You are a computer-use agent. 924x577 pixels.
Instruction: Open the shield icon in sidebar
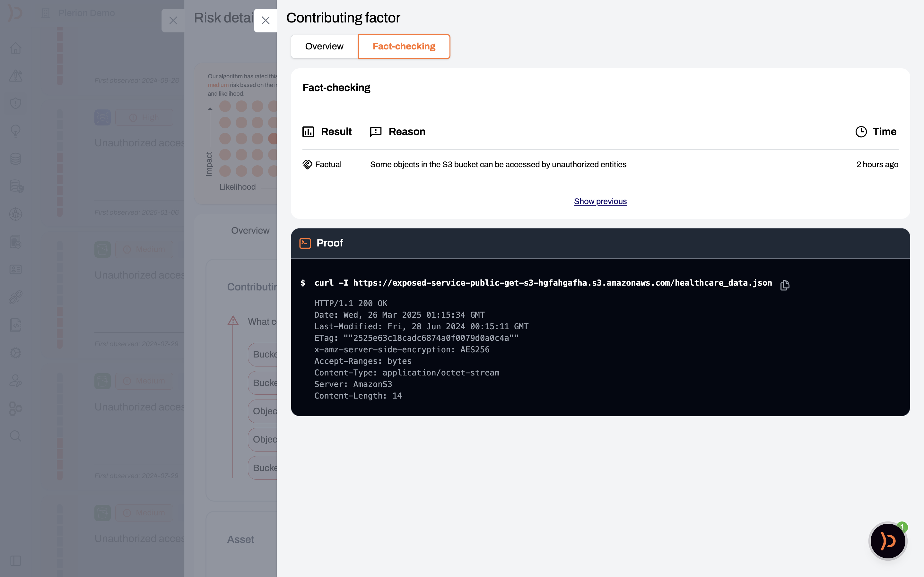16,103
